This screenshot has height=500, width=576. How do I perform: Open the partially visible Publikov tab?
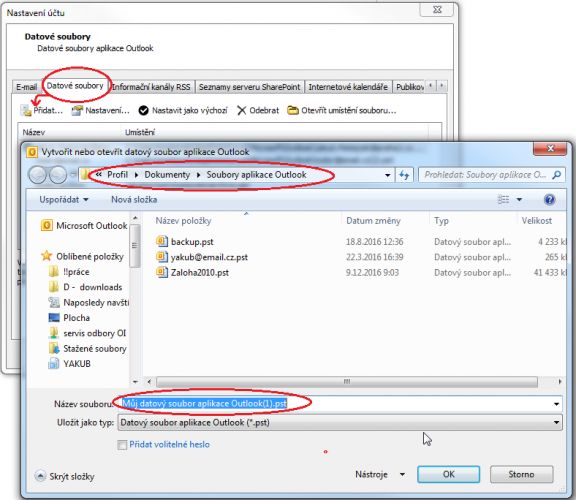point(409,87)
